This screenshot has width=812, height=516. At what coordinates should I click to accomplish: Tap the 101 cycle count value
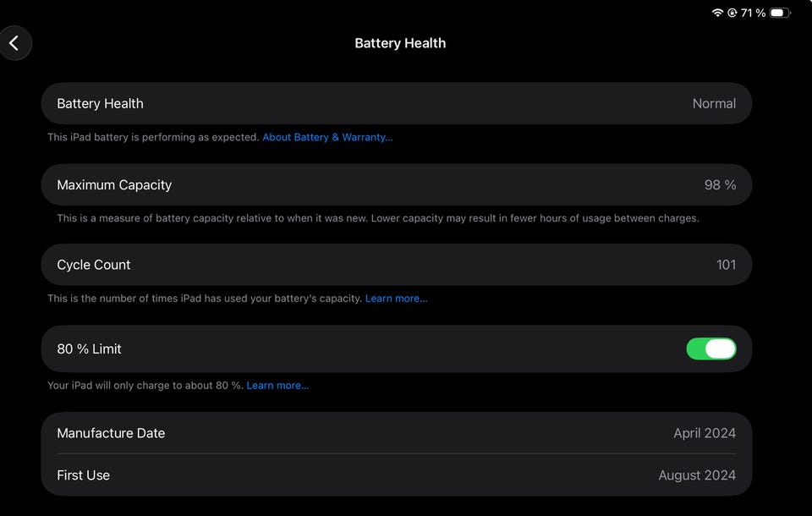[x=726, y=265]
